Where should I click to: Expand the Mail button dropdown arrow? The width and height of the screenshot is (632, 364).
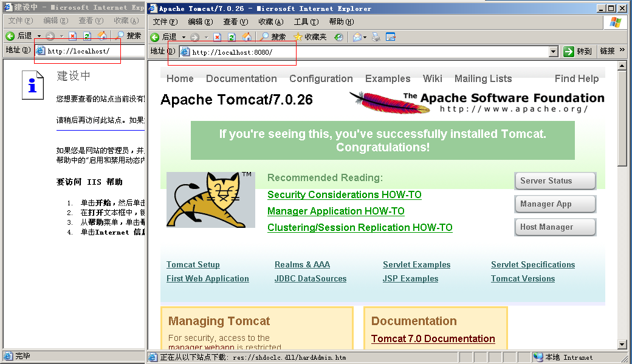(365, 38)
